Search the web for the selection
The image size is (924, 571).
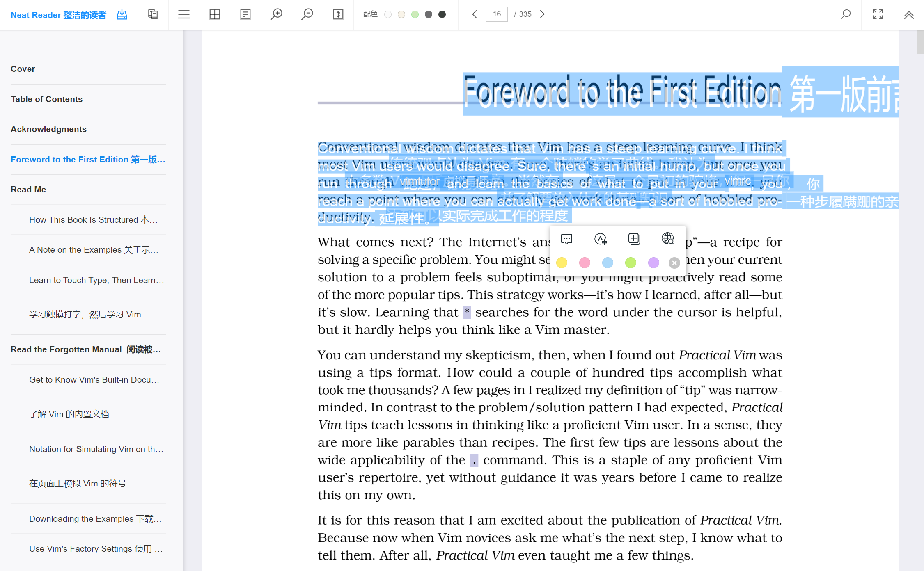tap(668, 239)
